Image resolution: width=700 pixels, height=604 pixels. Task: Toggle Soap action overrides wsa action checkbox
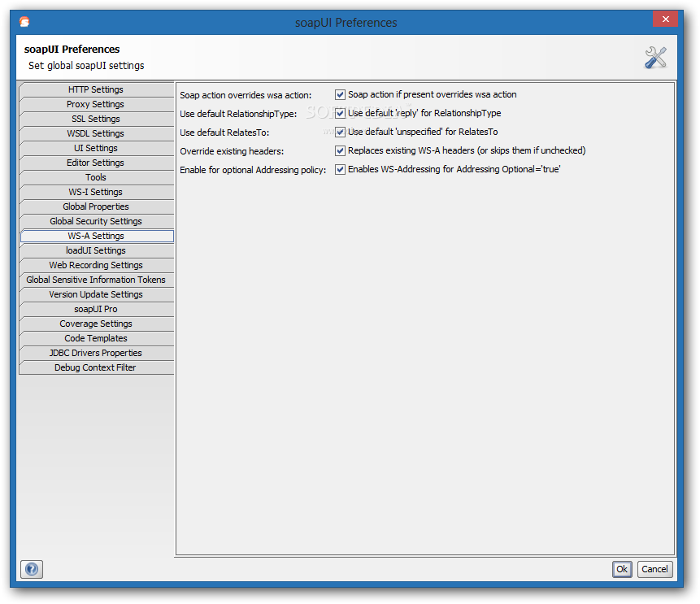(x=340, y=94)
